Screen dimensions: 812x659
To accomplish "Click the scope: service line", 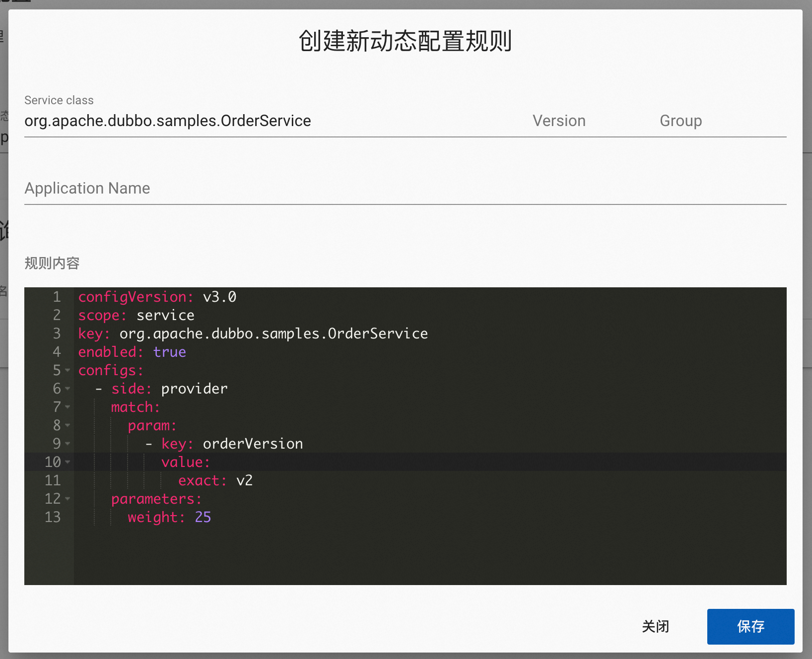I will 135,315.
